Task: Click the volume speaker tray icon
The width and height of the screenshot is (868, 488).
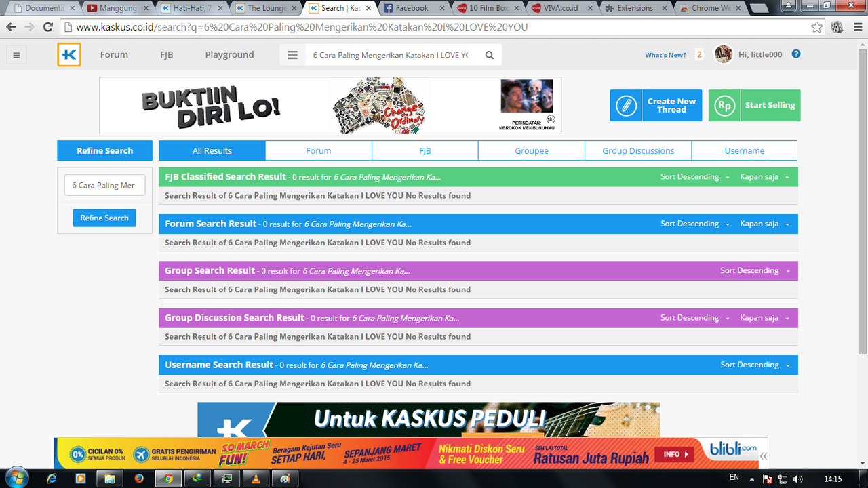Action: (x=797, y=479)
